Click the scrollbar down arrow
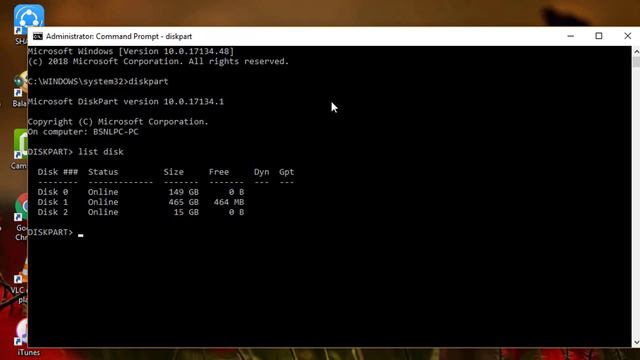 click(x=636, y=342)
